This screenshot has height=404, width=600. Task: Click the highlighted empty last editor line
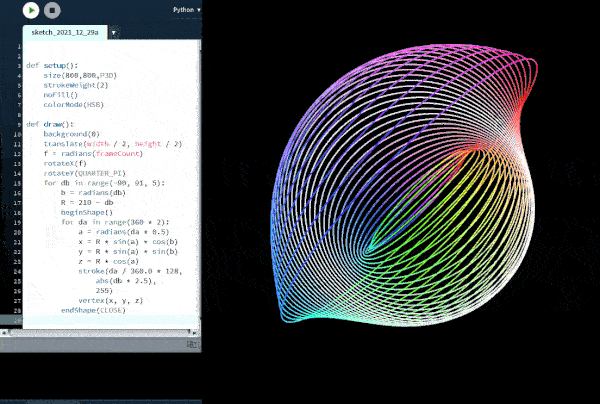click(x=110, y=319)
